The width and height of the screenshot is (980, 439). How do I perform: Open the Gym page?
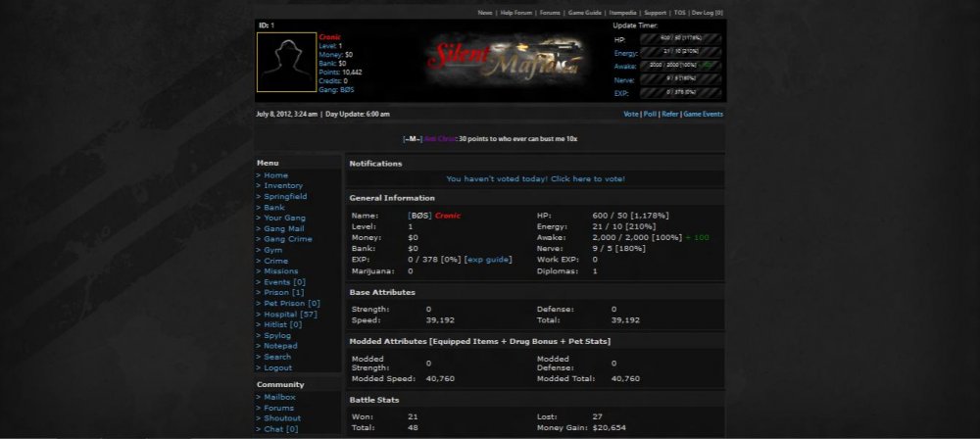tap(272, 250)
